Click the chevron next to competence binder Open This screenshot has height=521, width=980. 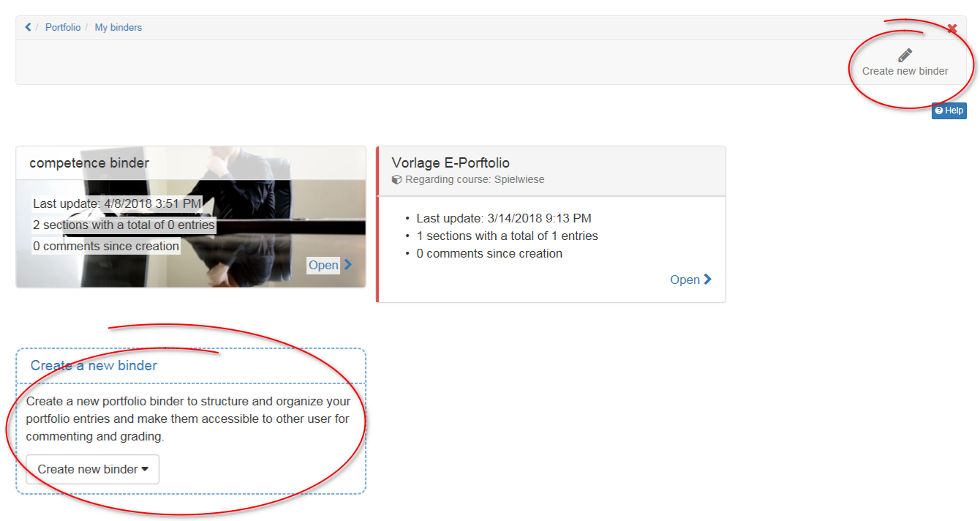tap(348, 265)
